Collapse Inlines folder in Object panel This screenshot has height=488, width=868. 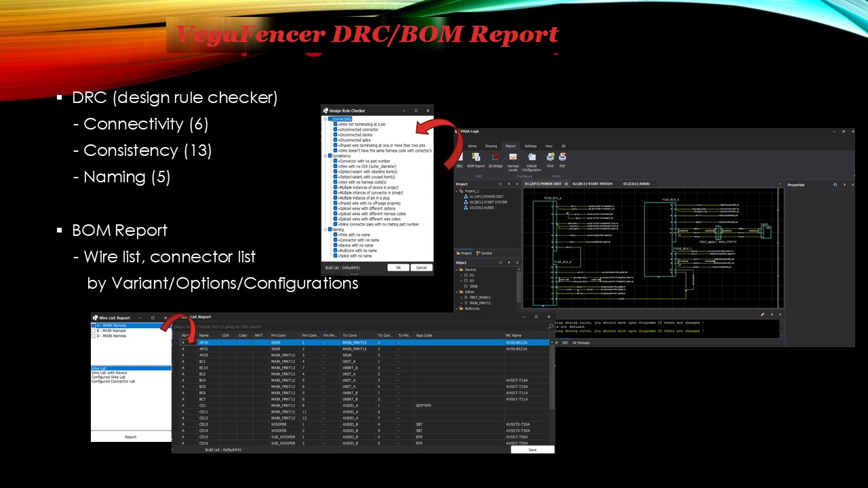(456, 292)
